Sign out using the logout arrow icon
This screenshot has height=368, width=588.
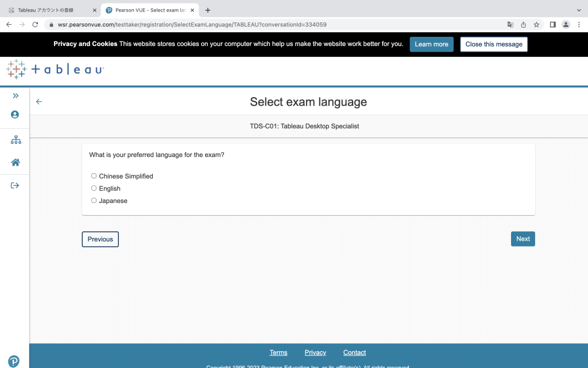pos(15,186)
